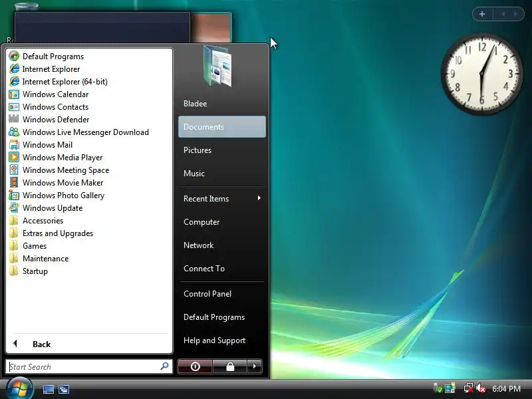The image size is (532, 399).
Task: Click the taskbar clock showing 6:04 PM
Action: coord(506,389)
